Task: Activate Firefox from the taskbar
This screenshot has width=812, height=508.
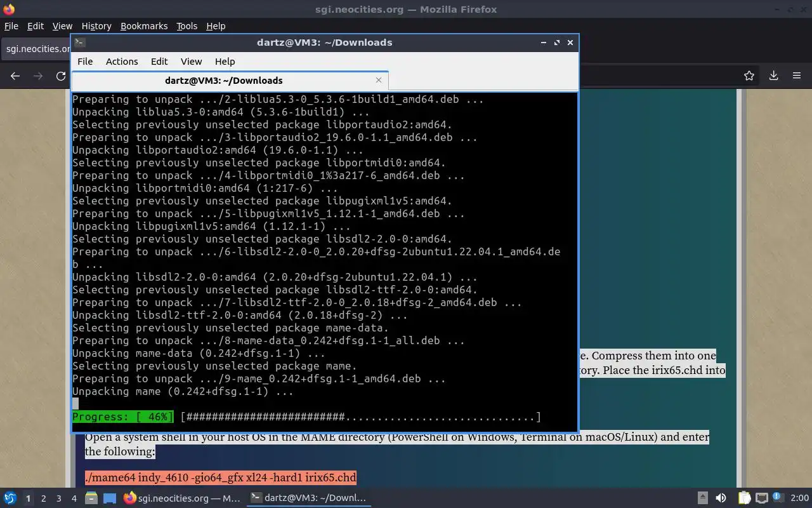Action: pos(182,498)
